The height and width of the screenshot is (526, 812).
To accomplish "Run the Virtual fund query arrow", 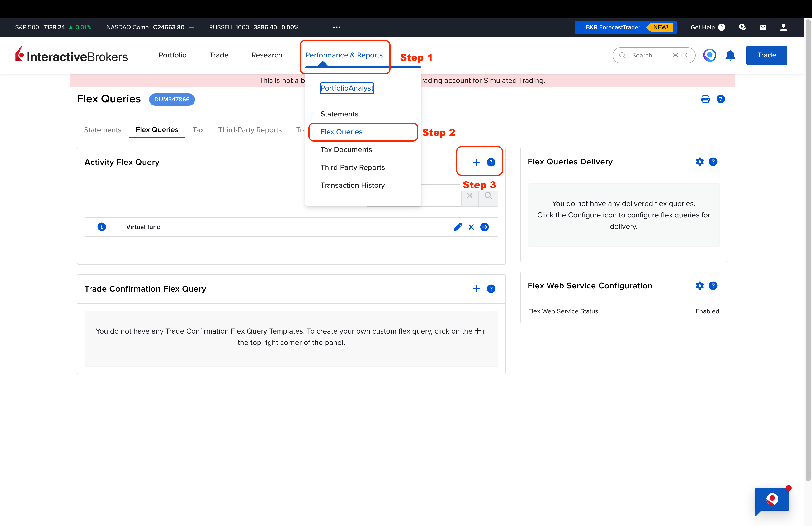I will (484, 227).
